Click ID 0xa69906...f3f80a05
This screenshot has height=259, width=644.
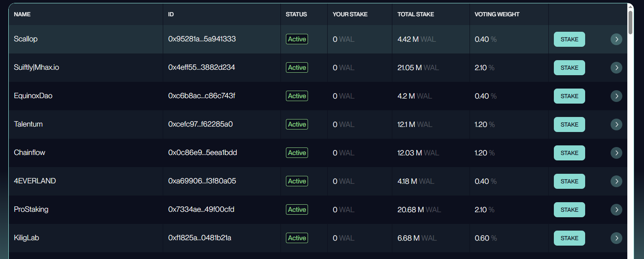pos(202,181)
